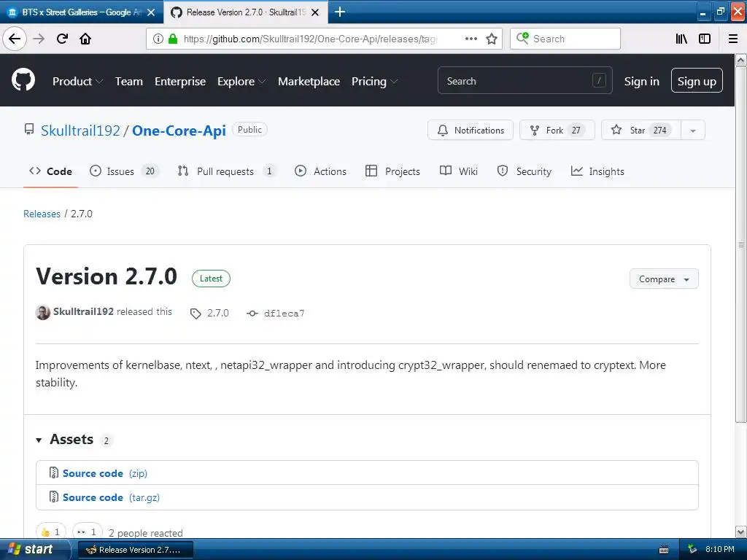
Task: Click the browser Search box
Action: click(x=565, y=39)
